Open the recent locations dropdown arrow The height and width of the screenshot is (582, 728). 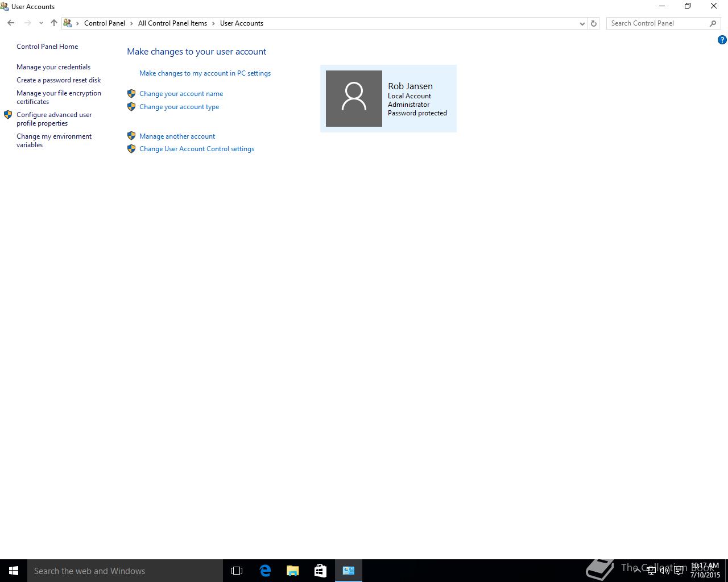tap(41, 23)
